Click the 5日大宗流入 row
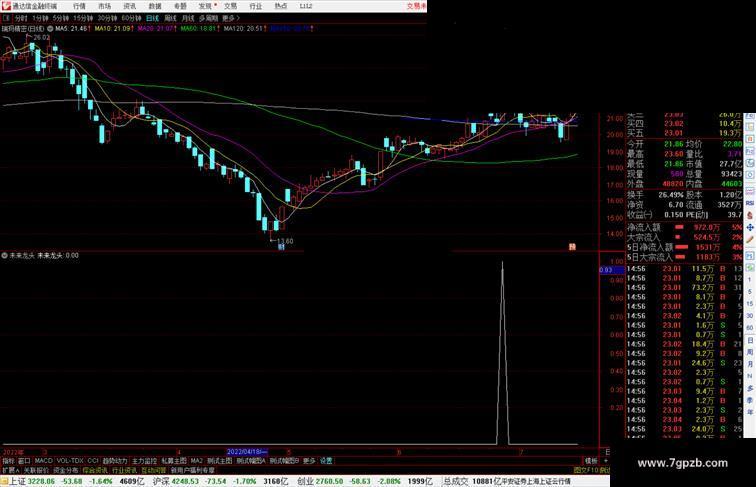The width and height of the screenshot is (756, 487). point(684,257)
